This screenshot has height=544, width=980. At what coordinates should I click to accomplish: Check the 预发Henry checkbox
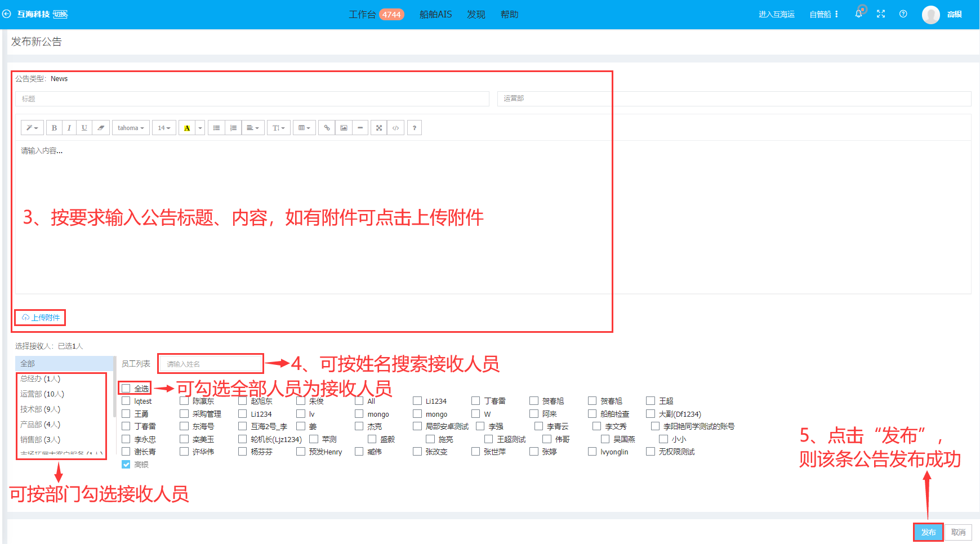pyautogui.click(x=301, y=451)
